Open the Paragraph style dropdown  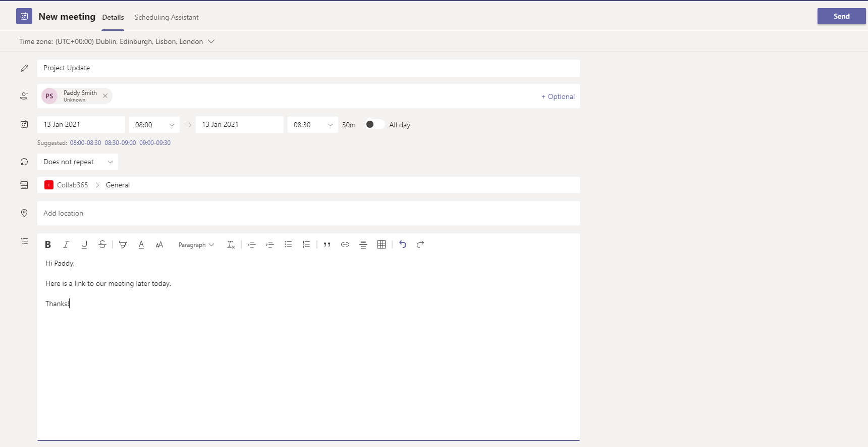coord(196,245)
